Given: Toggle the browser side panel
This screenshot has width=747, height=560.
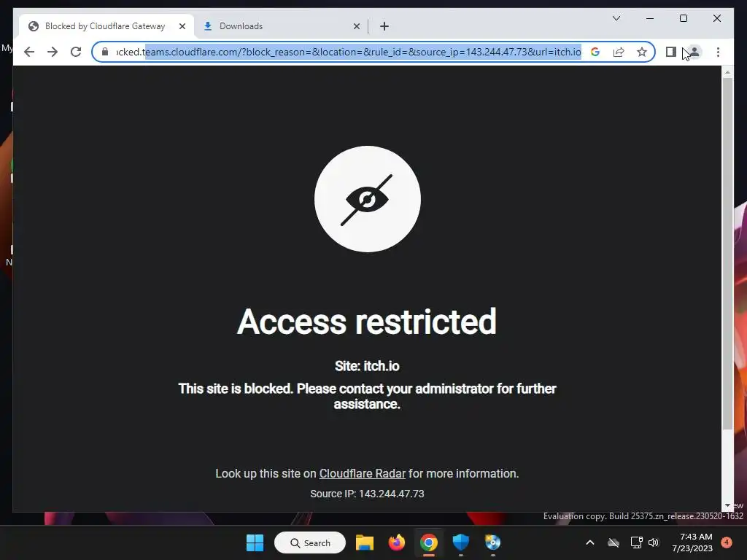Looking at the screenshot, I should [671, 52].
